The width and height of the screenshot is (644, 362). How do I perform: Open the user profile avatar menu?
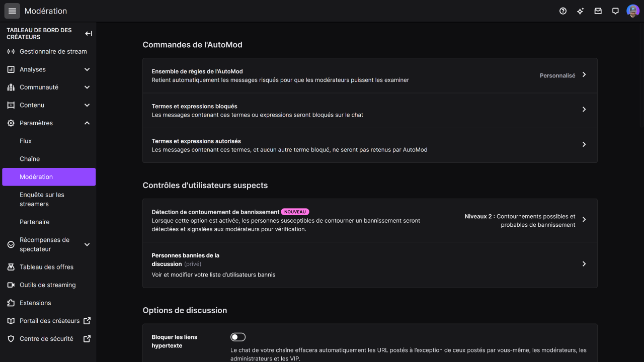coord(632,11)
